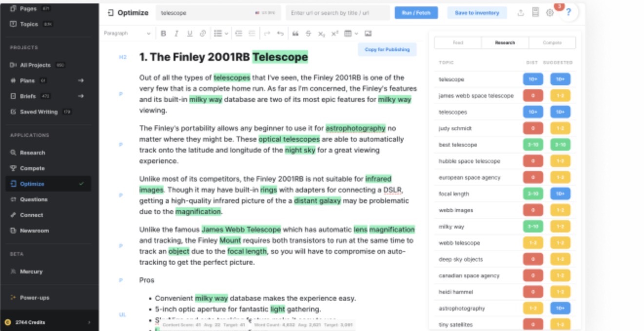Expand the 2744 Credits chevron
644x331 pixels.
tap(89, 322)
